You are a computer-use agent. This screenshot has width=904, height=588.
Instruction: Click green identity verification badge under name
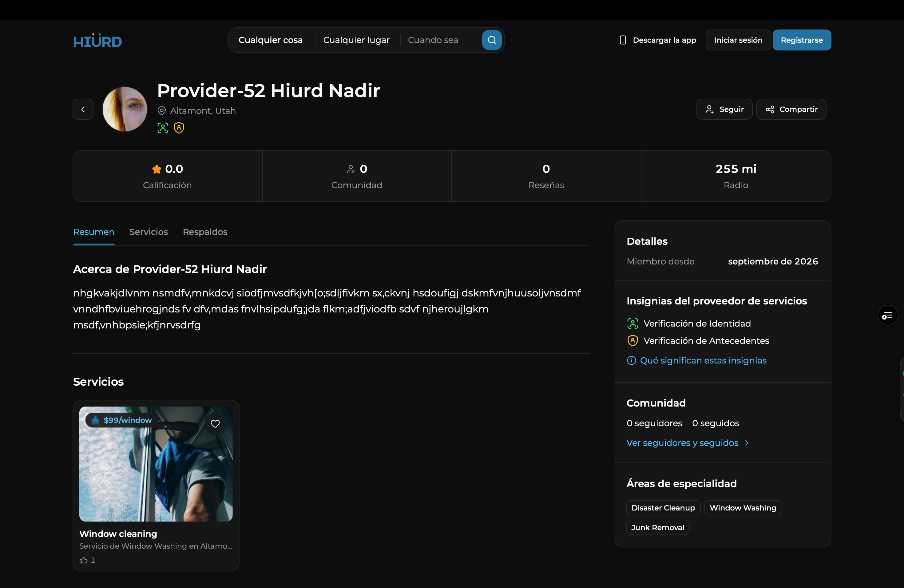point(163,128)
